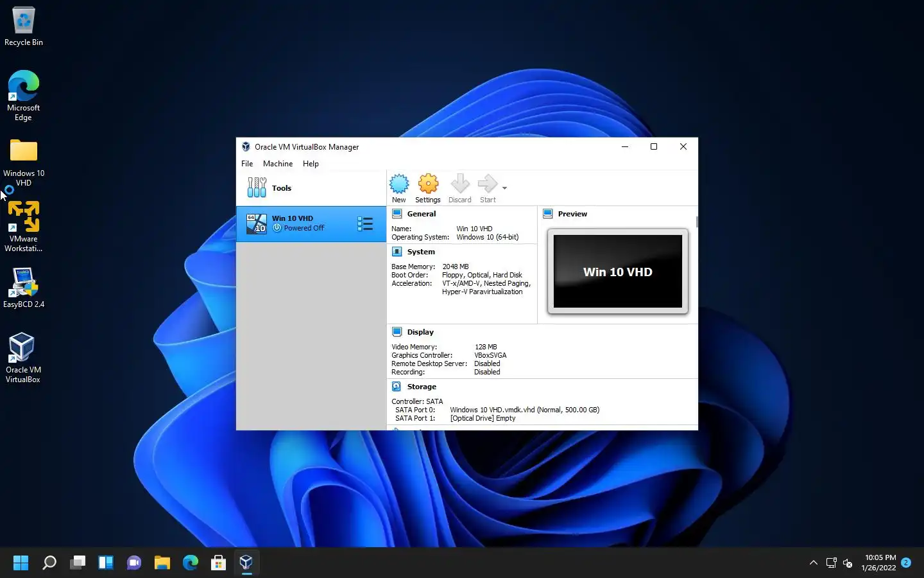Click VirtualBox taskbar icon
The width and height of the screenshot is (924, 578).
pyautogui.click(x=246, y=563)
